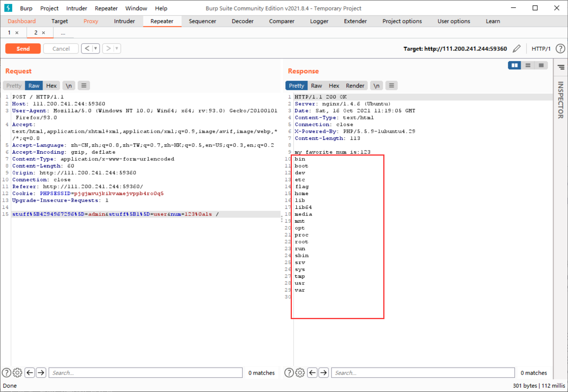Open the Repeater menu
The image size is (568, 392).
[x=106, y=8]
